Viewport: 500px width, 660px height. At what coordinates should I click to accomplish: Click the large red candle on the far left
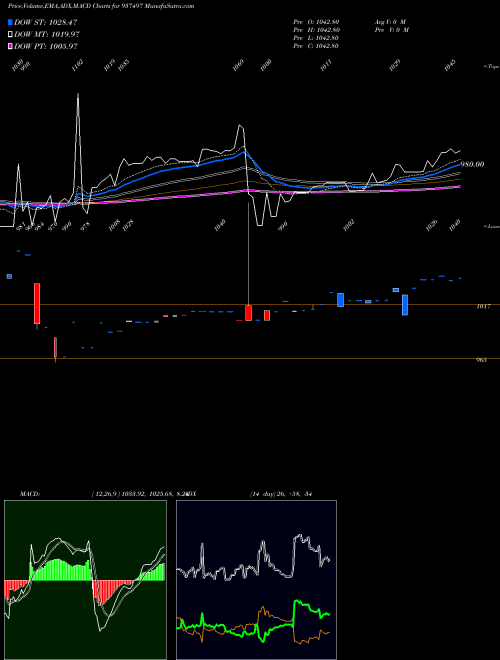[37, 303]
